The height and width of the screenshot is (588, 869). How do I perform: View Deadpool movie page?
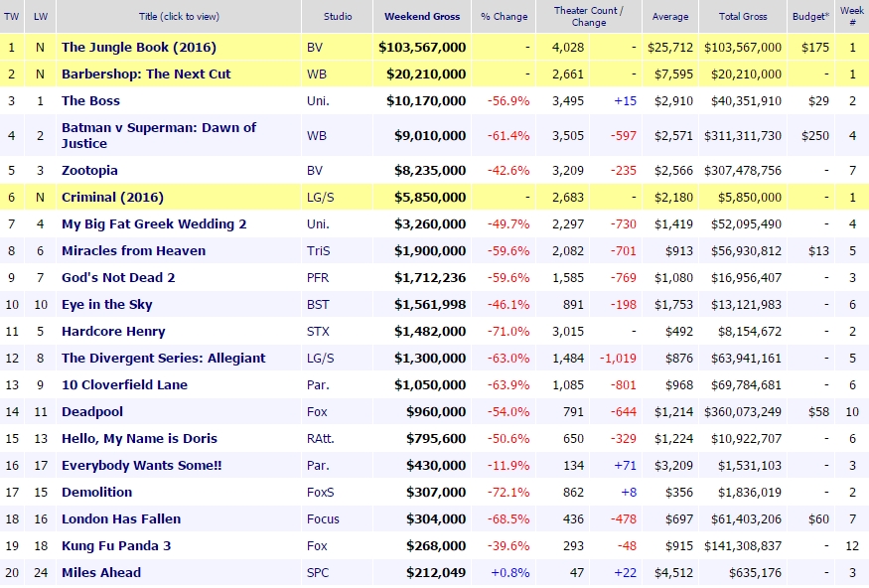coord(92,412)
